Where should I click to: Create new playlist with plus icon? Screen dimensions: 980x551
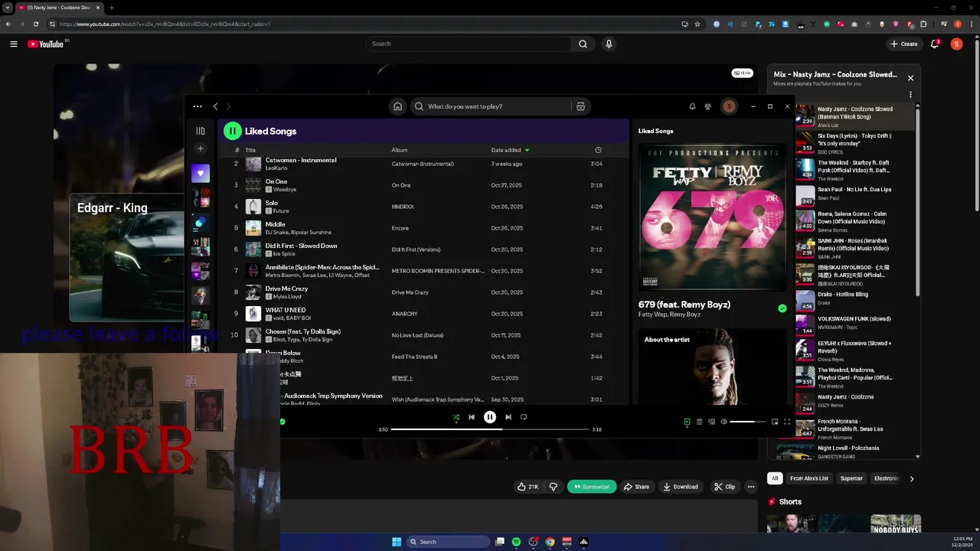coord(201,148)
